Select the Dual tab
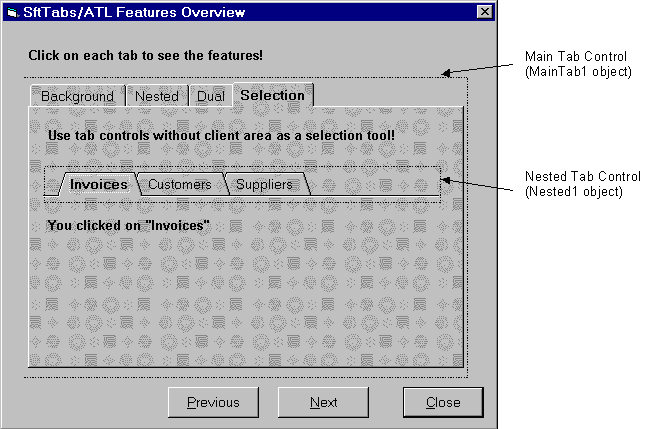This screenshot has width=657, height=429. [x=210, y=97]
